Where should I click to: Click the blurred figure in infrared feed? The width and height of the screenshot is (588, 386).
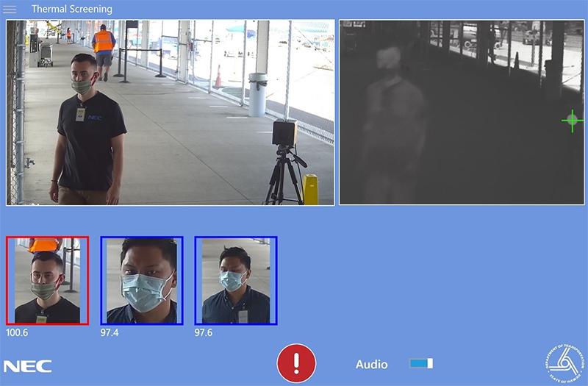click(391, 118)
